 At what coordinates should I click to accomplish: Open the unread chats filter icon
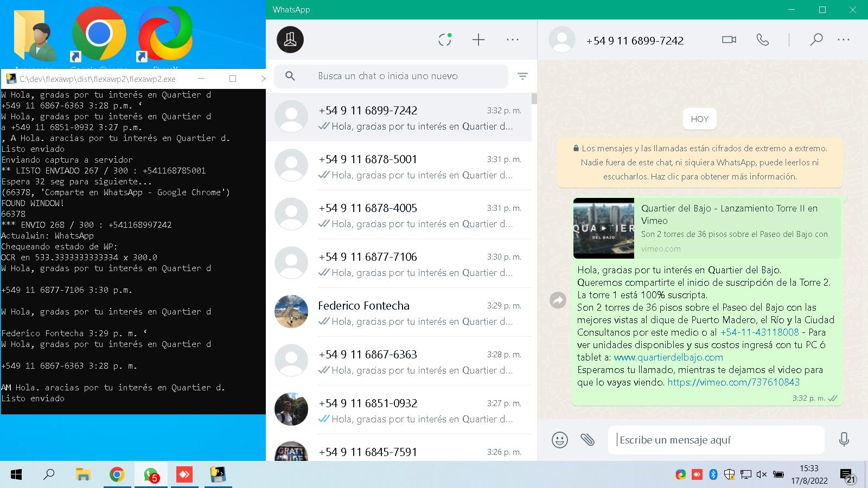pyautogui.click(x=522, y=76)
